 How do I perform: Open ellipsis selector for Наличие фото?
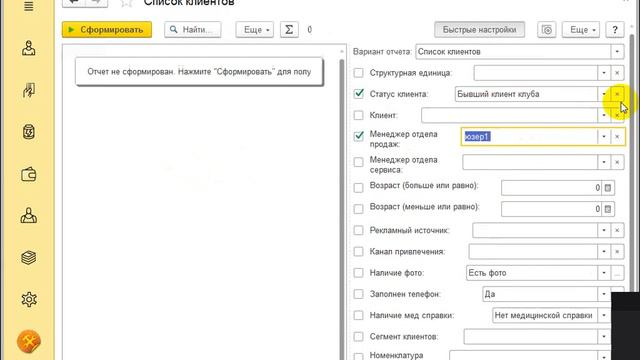click(x=617, y=273)
